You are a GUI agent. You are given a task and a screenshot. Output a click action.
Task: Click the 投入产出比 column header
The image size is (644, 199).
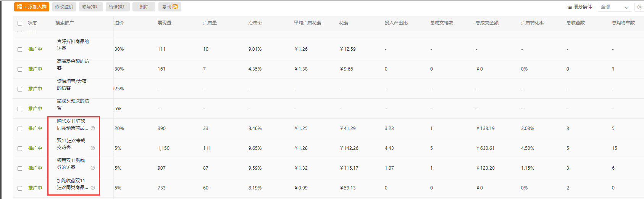coord(396,23)
